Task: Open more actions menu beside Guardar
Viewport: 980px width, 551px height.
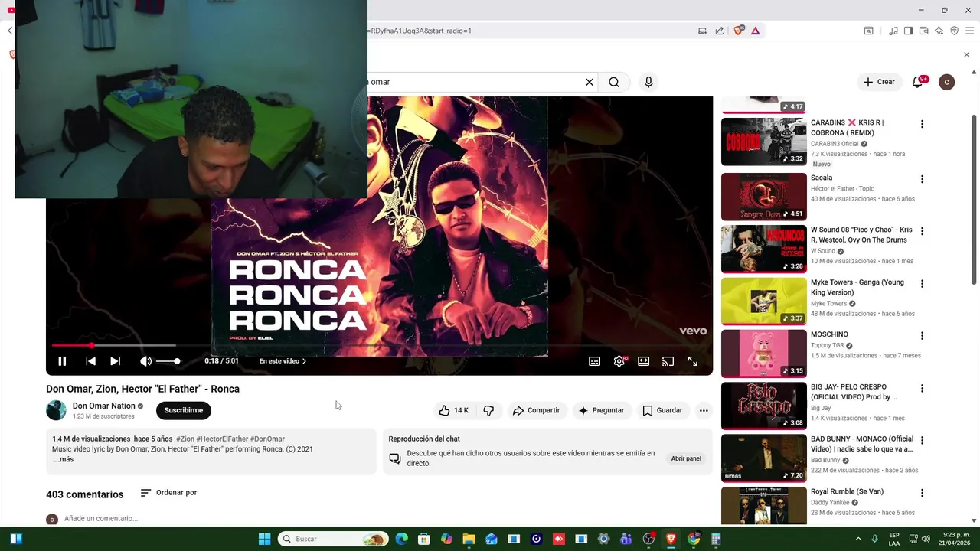Action: point(704,410)
